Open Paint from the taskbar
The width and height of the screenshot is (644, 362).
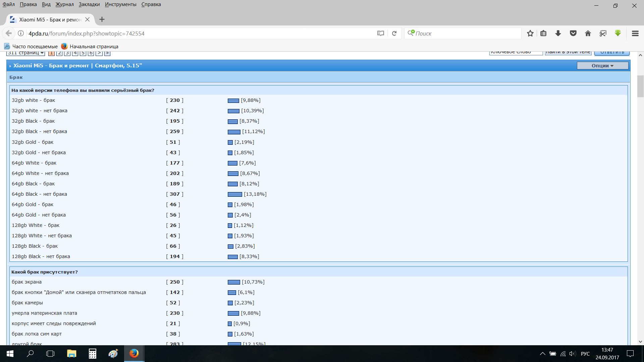point(113,354)
